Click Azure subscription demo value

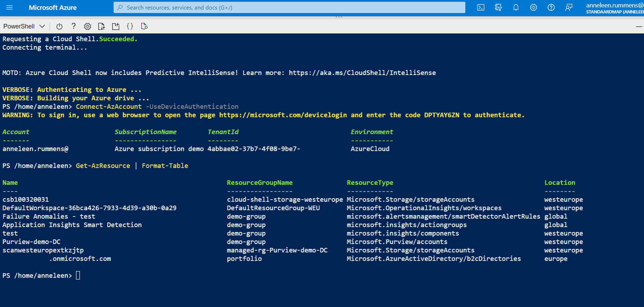[x=159, y=149]
